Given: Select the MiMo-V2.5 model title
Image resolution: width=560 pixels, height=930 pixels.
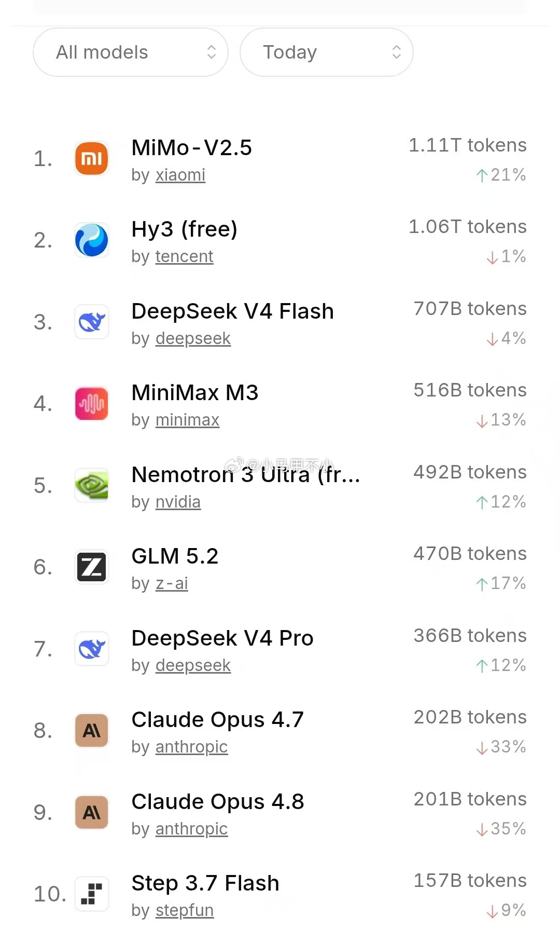Looking at the screenshot, I should click(192, 148).
